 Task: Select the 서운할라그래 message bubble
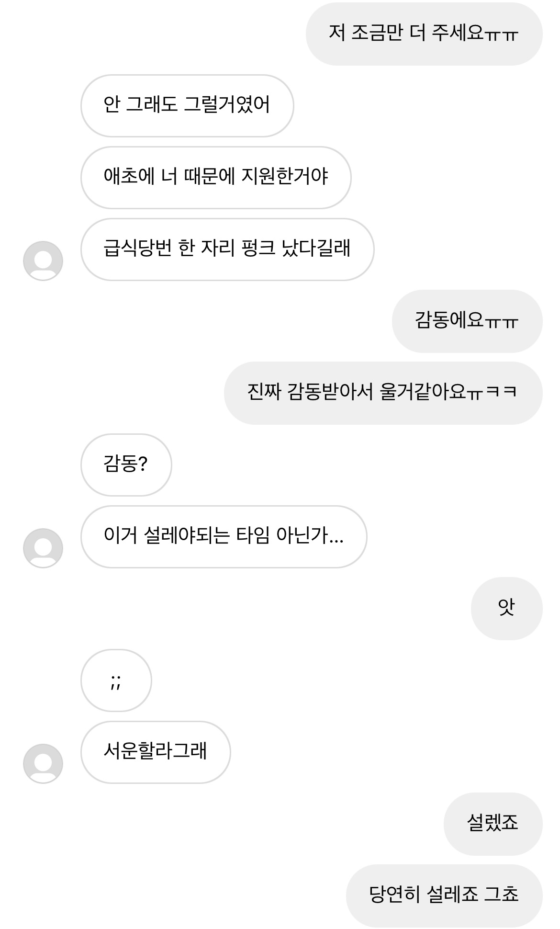point(156,752)
